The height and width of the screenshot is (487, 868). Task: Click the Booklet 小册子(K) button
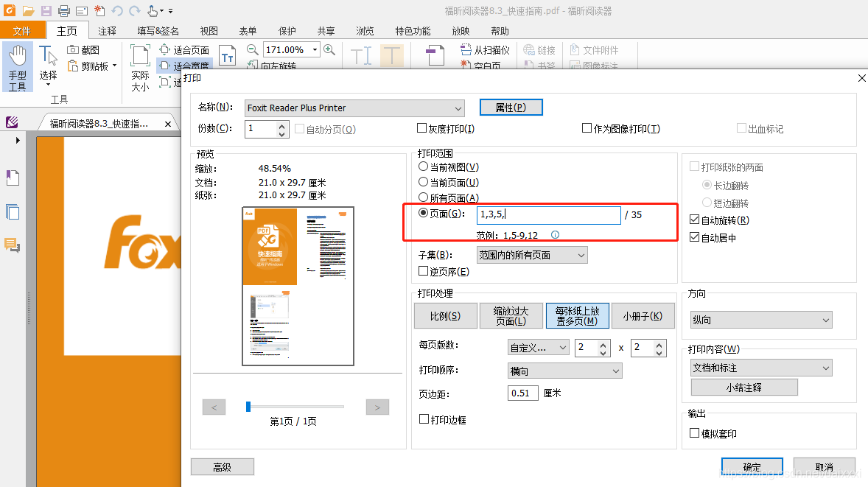point(642,316)
